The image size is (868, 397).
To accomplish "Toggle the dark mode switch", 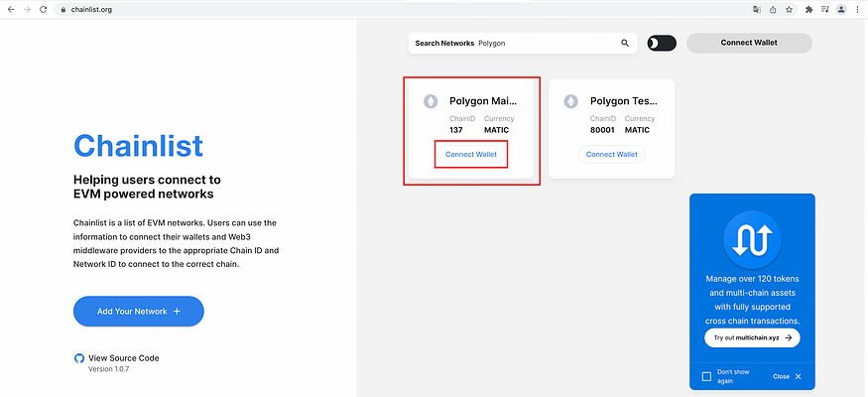I will (x=662, y=44).
